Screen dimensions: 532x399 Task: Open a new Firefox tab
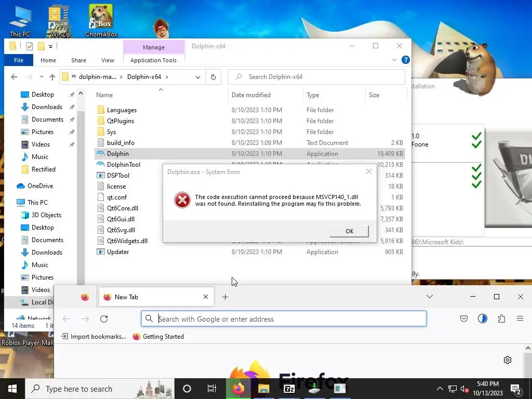tap(225, 297)
